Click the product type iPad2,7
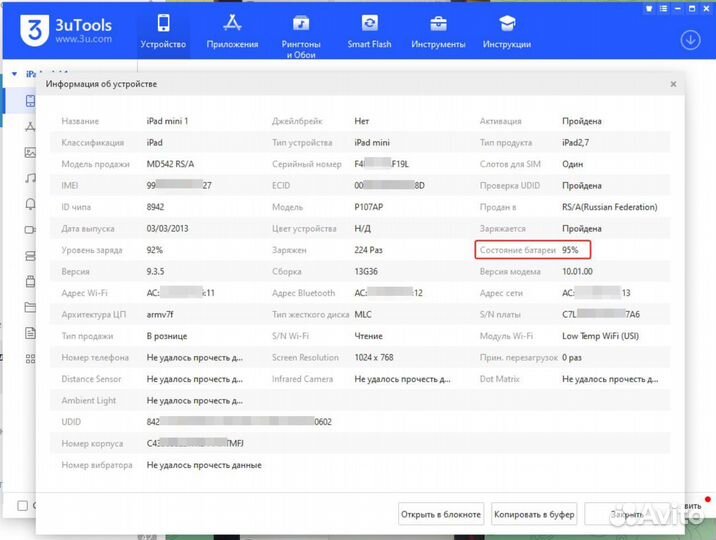This screenshot has height=540, width=716. [575, 142]
